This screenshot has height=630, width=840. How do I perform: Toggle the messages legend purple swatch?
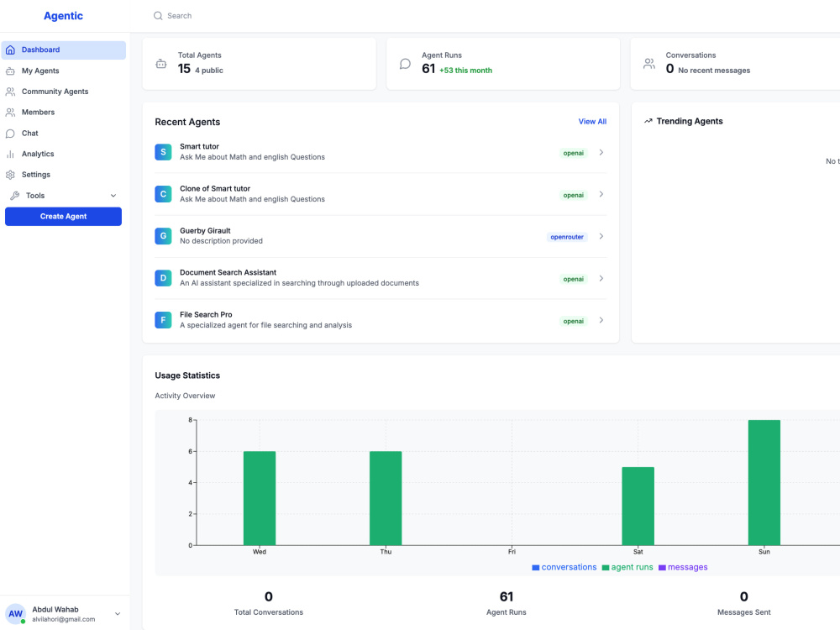662,568
